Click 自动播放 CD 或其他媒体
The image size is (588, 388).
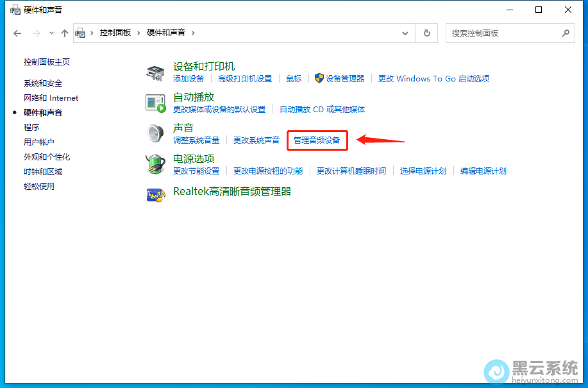(x=323, y=109)
